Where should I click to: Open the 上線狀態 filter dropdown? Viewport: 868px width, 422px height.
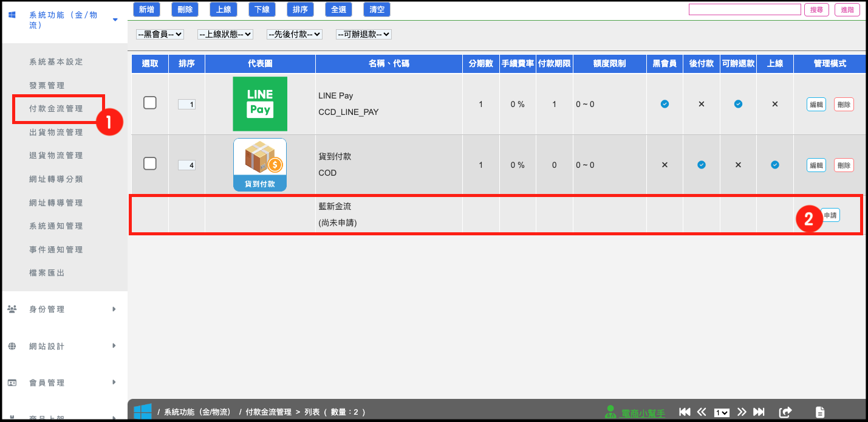pyautogui.click(x=225, y=35)
